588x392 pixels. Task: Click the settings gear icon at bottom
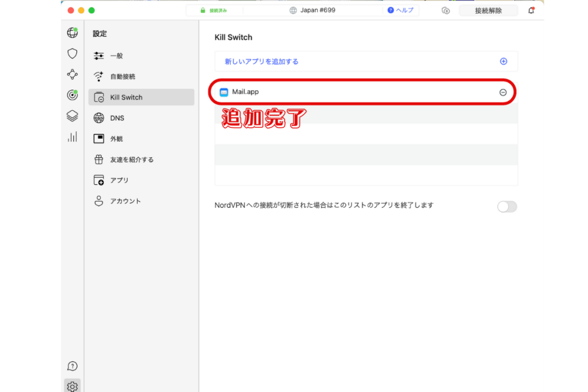72,386
